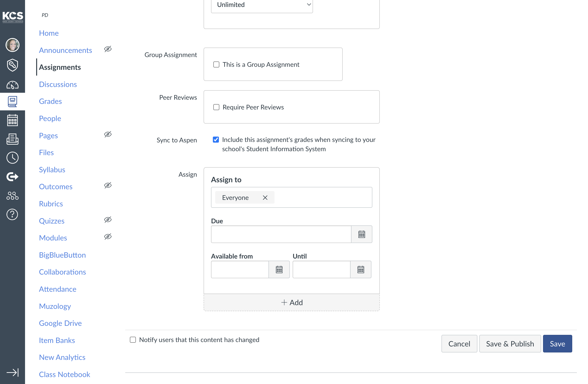This screenshot has width=588, height=384.
Task: Toggle hidden eye icon next to Quizzes
Action: [108, 220]
